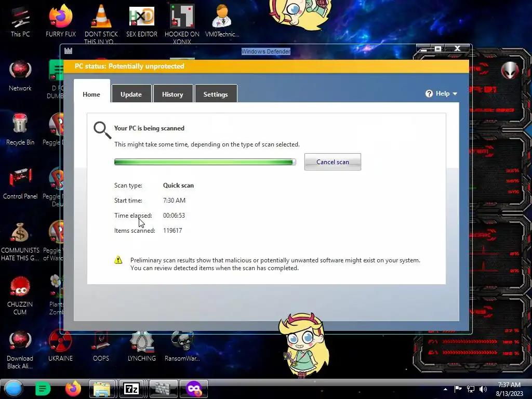Select the VM0Technic desktop icon
Screen dimensions: 532x399
[222, 21]
